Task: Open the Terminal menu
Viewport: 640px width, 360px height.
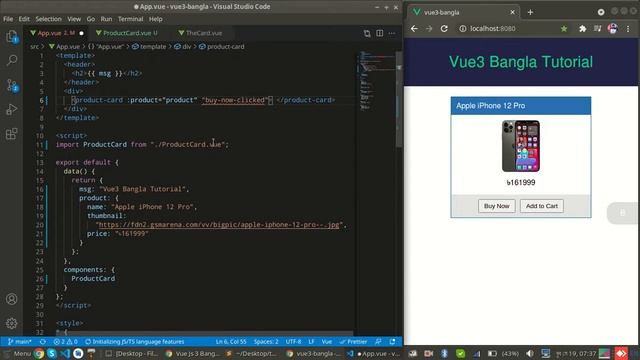Action: pos(131,19)
